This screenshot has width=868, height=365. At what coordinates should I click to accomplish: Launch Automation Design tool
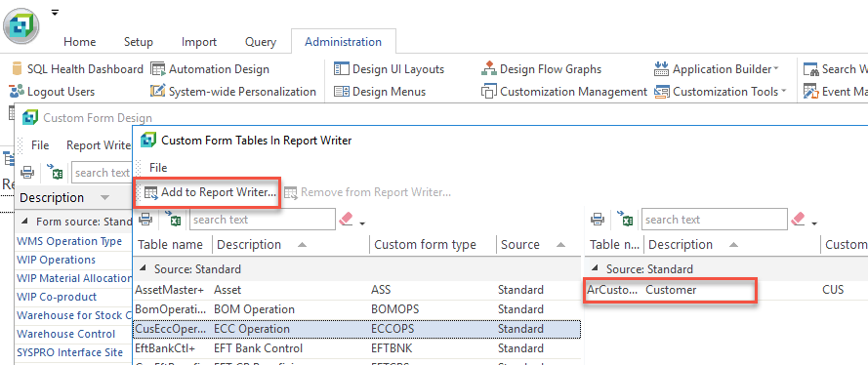click(210, 69)
